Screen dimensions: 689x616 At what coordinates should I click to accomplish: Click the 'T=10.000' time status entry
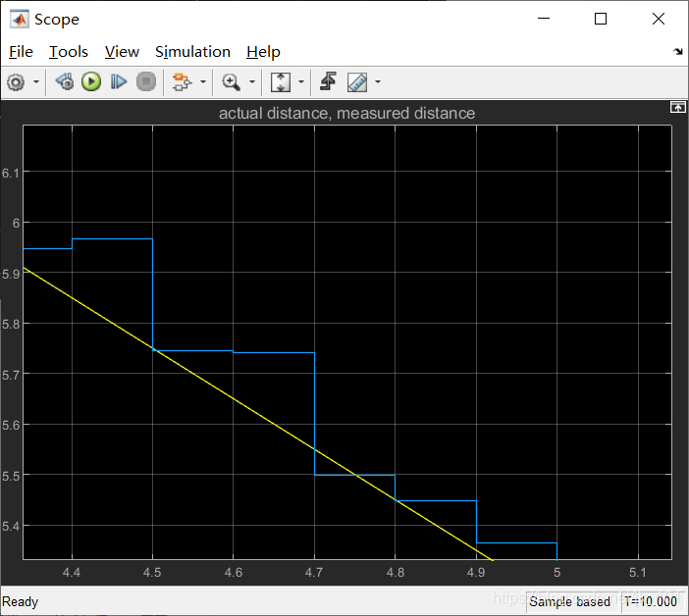pos(651,601)
